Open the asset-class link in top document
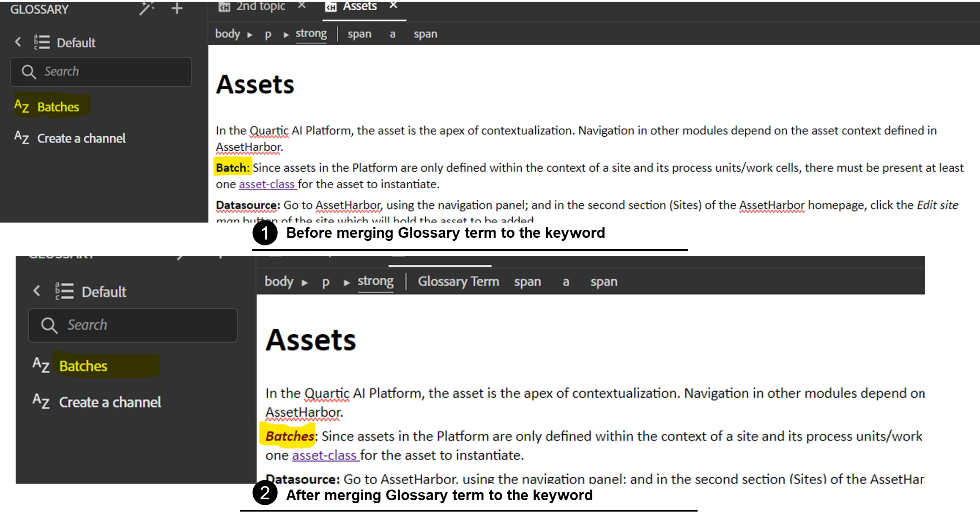 point(266,184)
